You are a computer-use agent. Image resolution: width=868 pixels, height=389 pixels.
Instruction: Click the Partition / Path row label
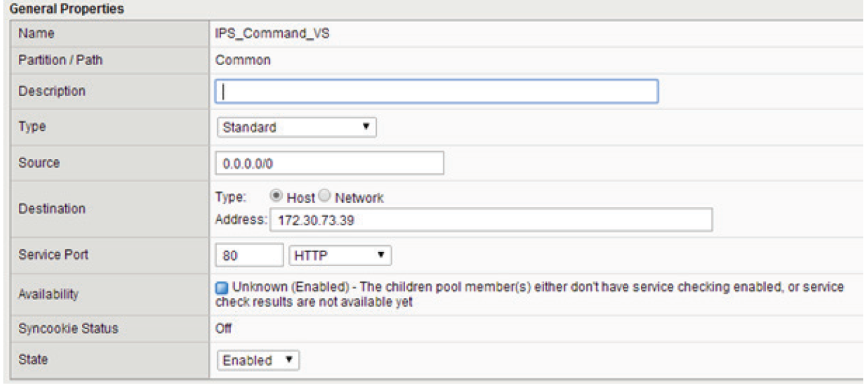[60, 60]
